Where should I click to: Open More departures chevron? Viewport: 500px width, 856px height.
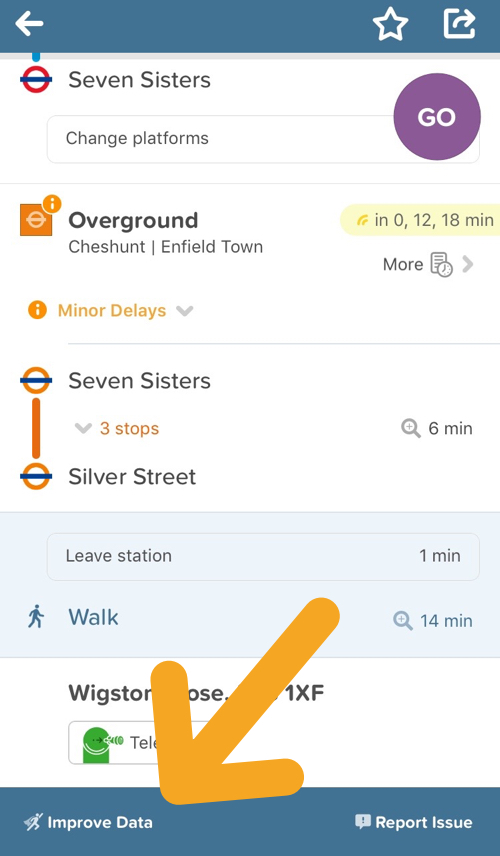(x=468, y=265)
